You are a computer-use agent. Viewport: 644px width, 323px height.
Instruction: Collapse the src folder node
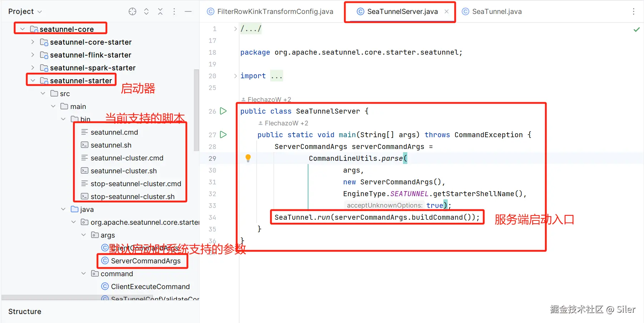click(43, 94)
